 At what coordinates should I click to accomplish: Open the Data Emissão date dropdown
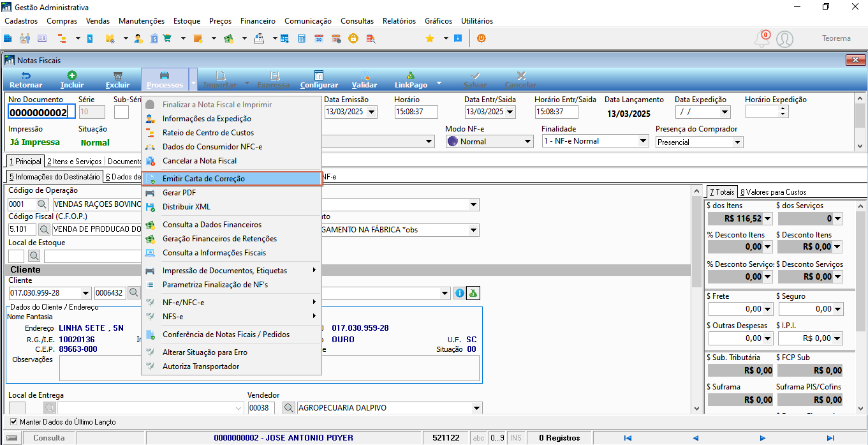click(x=372, y=112)
